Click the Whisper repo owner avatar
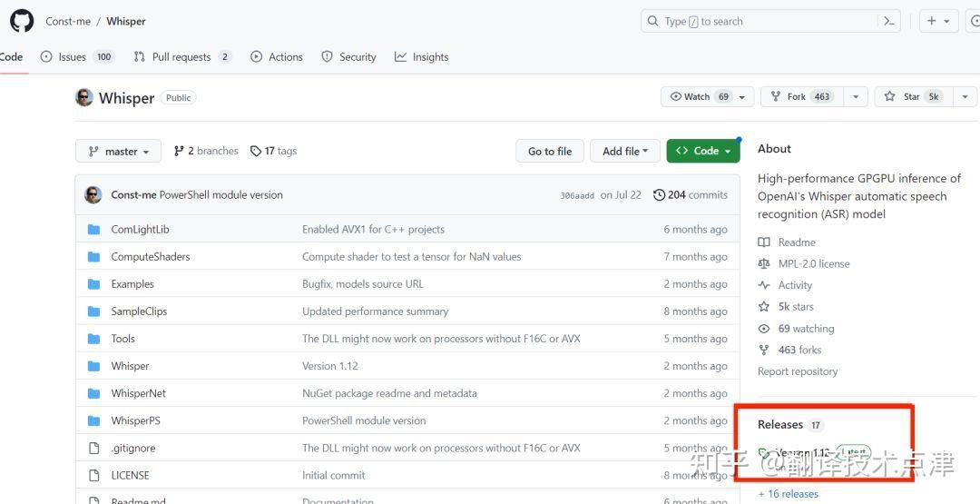 (84, 97)
